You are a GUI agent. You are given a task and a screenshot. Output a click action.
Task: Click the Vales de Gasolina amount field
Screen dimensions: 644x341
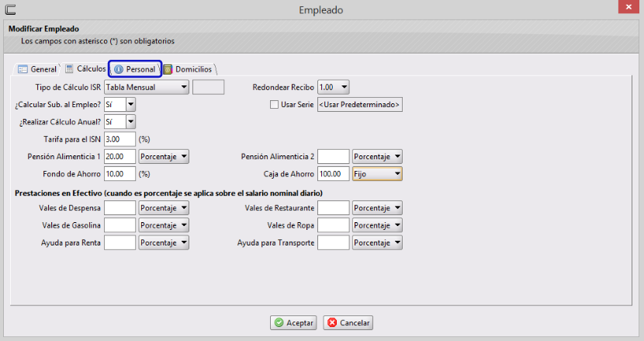pyautogui.click(x=119, y=225)
